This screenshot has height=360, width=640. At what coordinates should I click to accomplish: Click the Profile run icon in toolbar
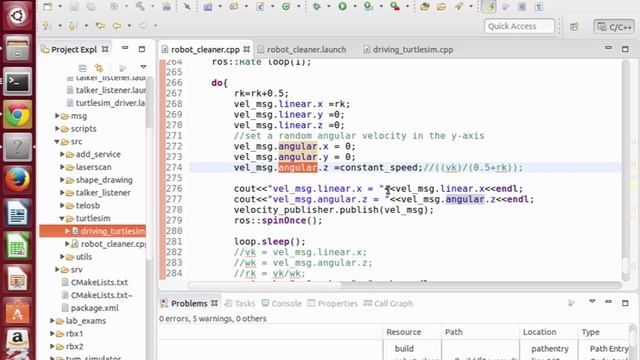[x=368, y=6]
